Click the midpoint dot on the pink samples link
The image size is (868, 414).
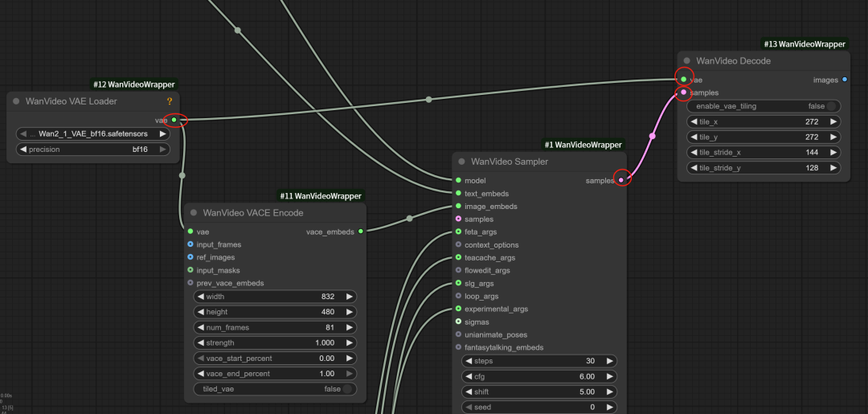652,137
